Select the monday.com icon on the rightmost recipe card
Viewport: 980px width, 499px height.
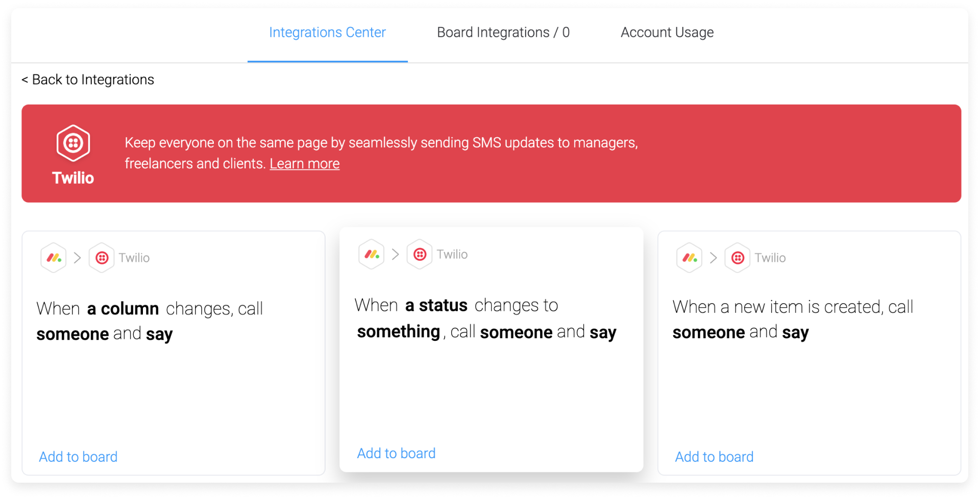coord(690,258)
